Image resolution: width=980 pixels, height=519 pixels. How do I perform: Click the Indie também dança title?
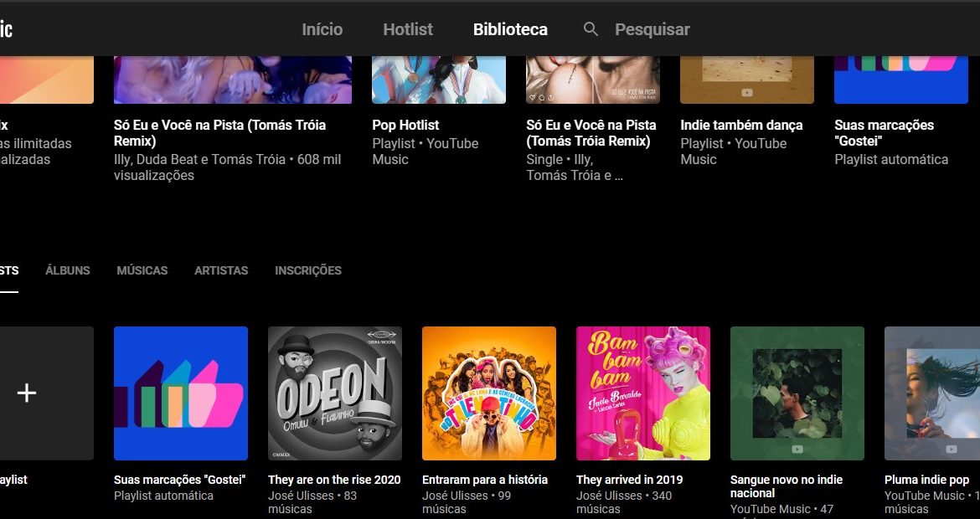tap(741, 125)
